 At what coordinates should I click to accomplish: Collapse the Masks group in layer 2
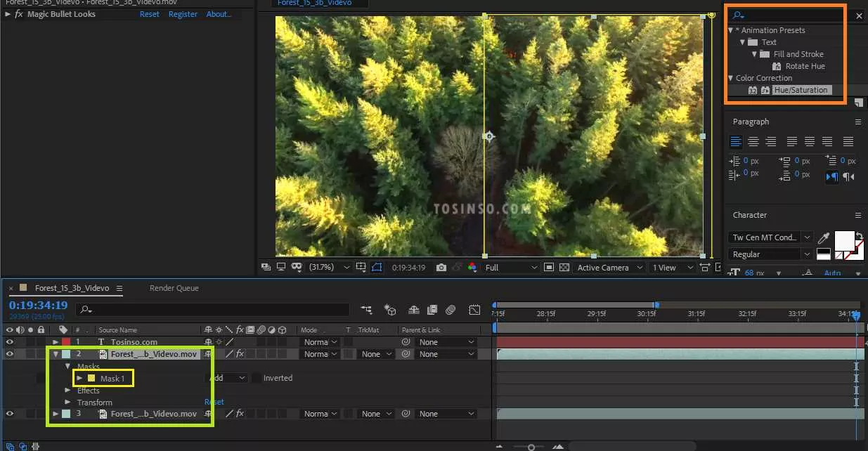pos(68,367)
